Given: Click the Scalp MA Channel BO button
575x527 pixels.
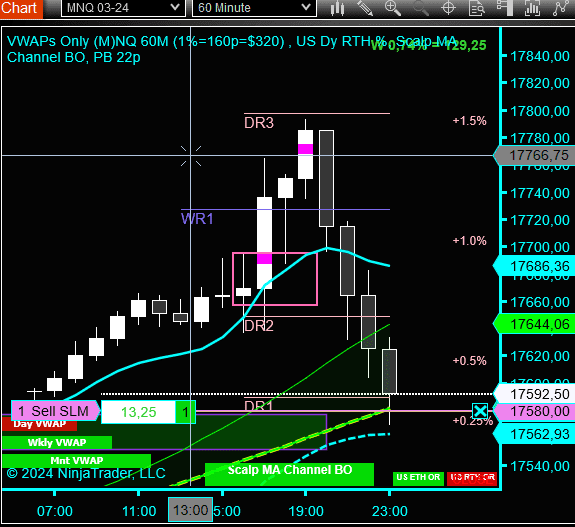Looking at the screenshot, I should point(289,474).
